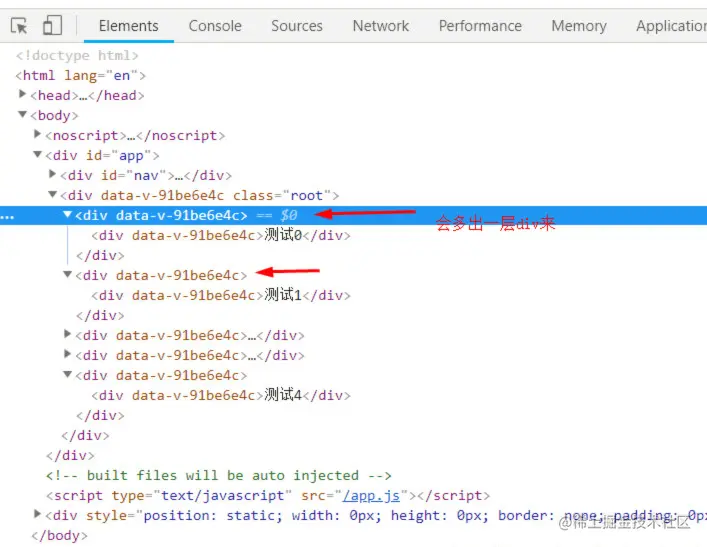Viewport: 707px width, 547px height.
Task: Click the $0 reference on selected row
Action: coord(289,215)
